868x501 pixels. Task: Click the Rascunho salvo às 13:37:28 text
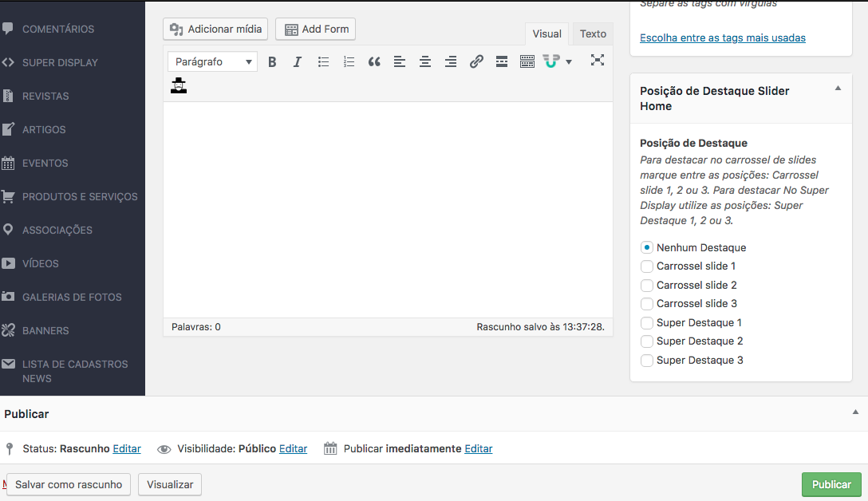(x=540, y=326)
